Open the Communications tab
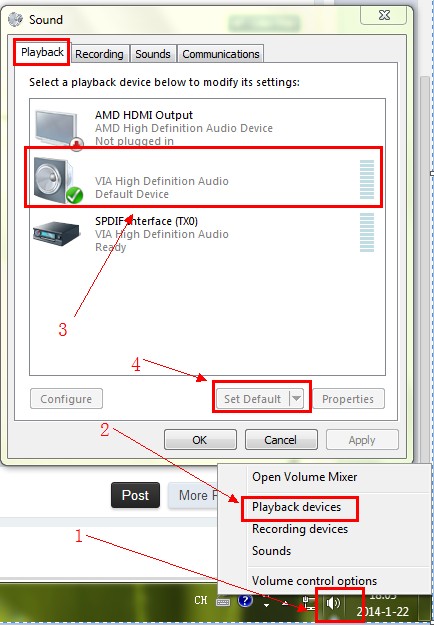Screen dimensions: 434x625 (x=221, y=54)
